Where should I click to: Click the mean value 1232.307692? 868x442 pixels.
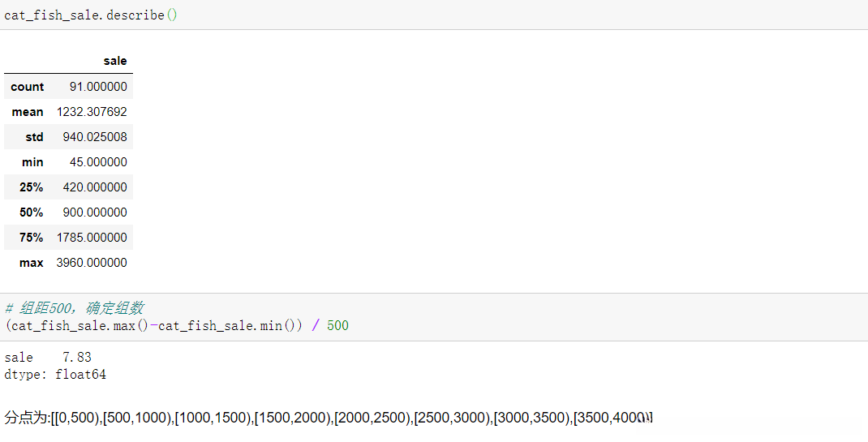92,112
